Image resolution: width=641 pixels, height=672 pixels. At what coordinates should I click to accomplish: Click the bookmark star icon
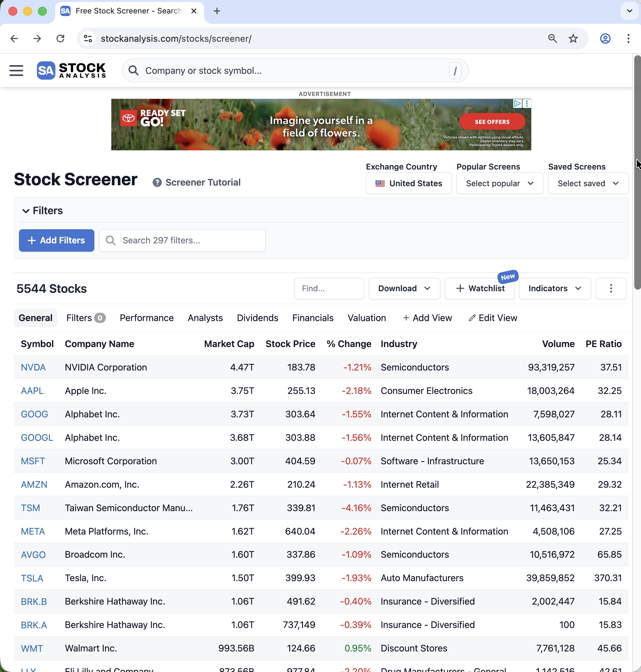point(573,39)
